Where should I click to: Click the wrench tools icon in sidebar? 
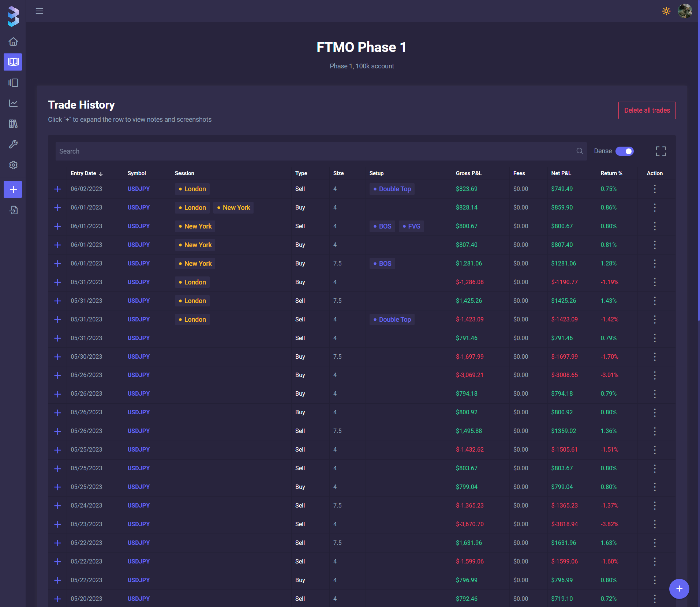(13, 144)
